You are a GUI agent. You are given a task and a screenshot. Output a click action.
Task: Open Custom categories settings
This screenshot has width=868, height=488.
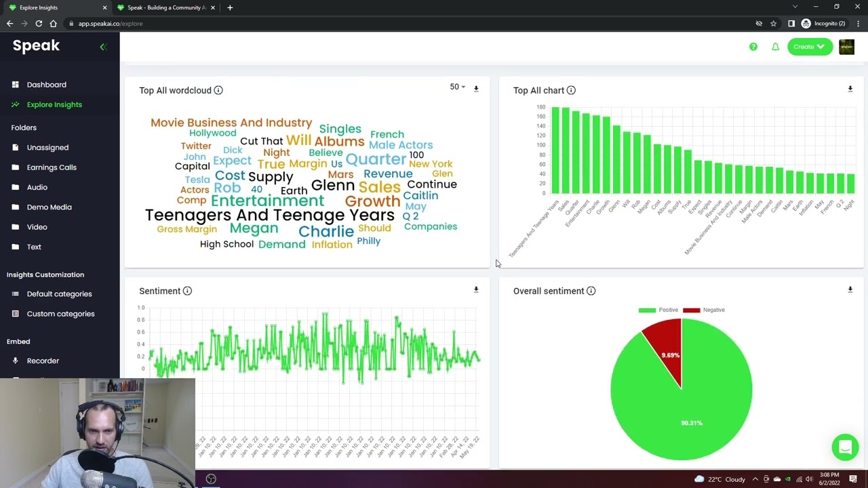(x=60, y=314)
